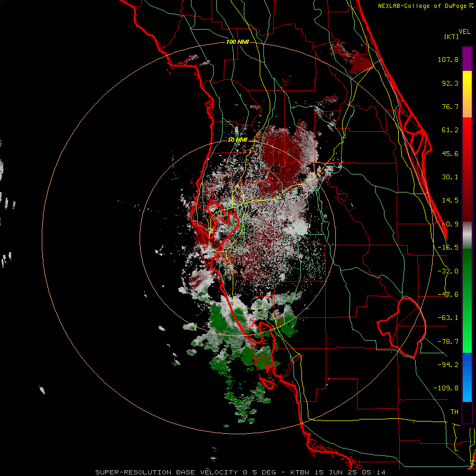This screenshot has width=476, height=476.
Task: Click the KTBW station identifier in the caption
Action: (x=300, y=472)
